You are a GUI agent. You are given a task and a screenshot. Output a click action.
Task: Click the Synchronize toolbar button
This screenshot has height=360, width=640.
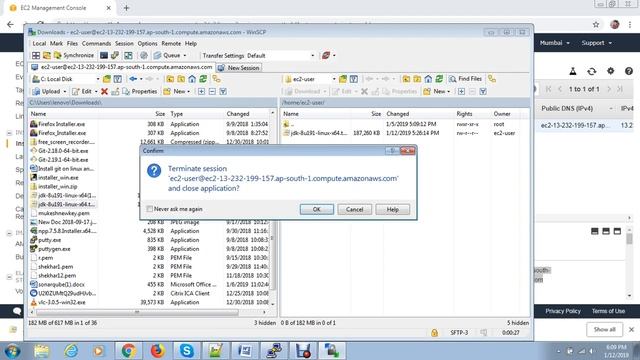(x=74, y=55)
